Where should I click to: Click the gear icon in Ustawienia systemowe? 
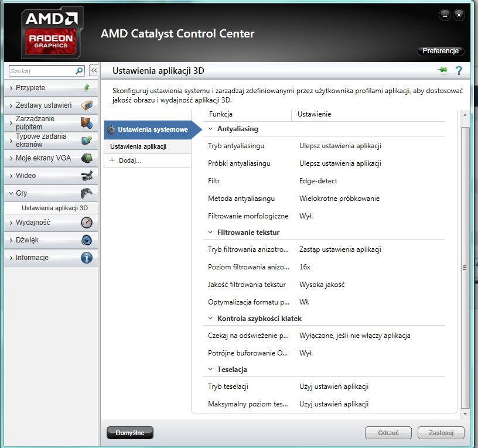coord(111,129)
